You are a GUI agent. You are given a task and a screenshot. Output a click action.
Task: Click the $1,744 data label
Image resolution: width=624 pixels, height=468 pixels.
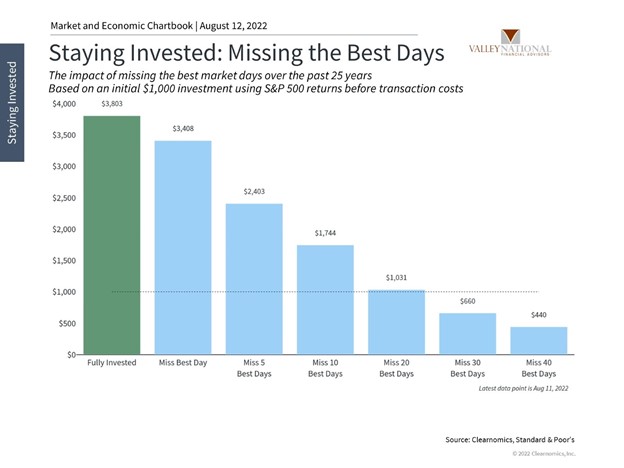click(325, 232)
